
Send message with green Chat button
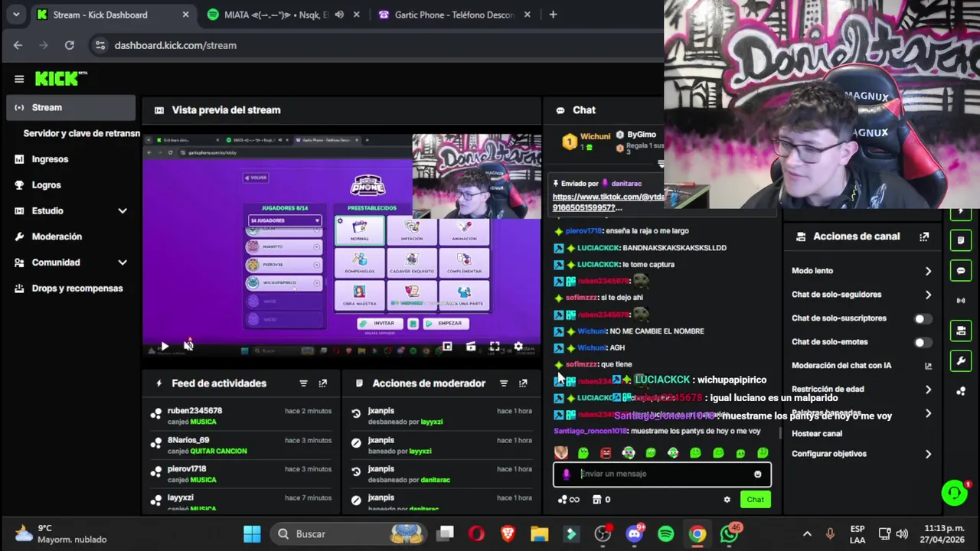755,500
